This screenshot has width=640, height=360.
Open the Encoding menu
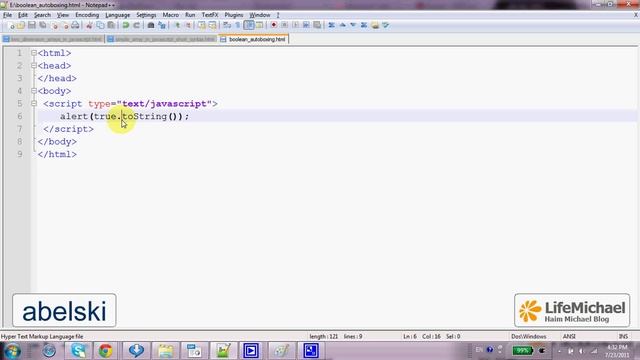coord(87,15)
